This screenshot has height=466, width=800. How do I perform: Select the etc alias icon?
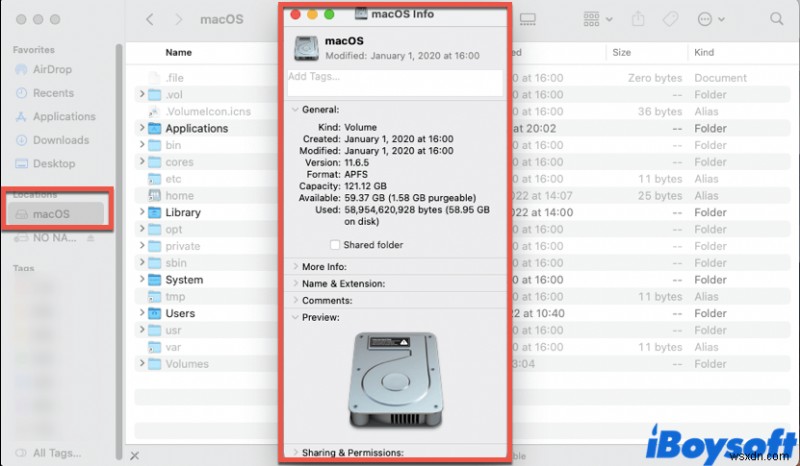(154, 179)
